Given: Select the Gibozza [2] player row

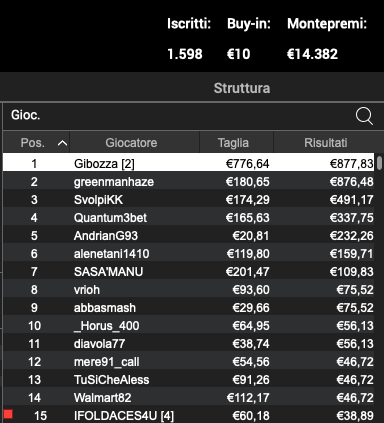Looking at the screenshot, I should [x=189, y=163].
